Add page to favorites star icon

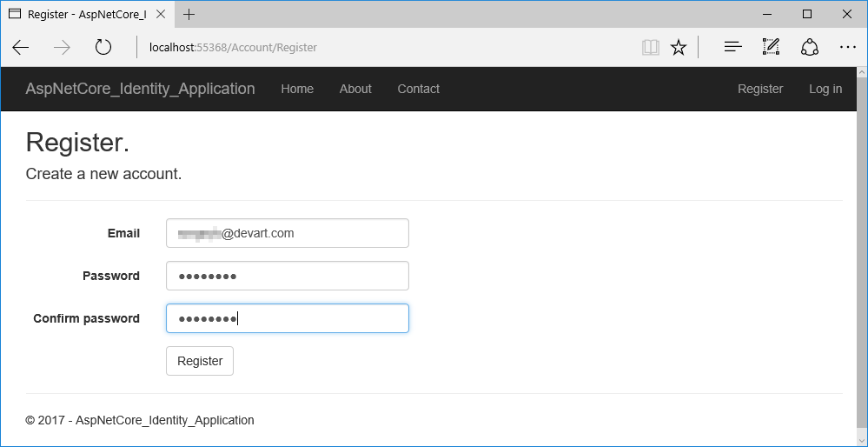point(679,47)
